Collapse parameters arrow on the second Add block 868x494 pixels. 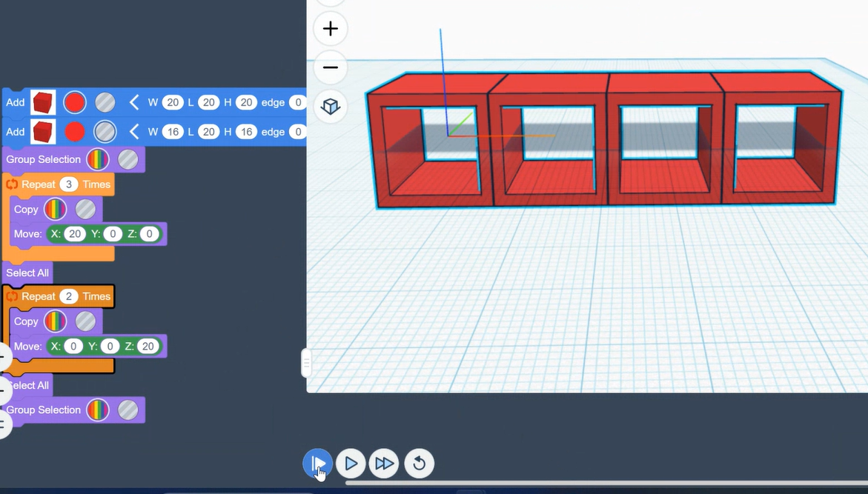134,132
